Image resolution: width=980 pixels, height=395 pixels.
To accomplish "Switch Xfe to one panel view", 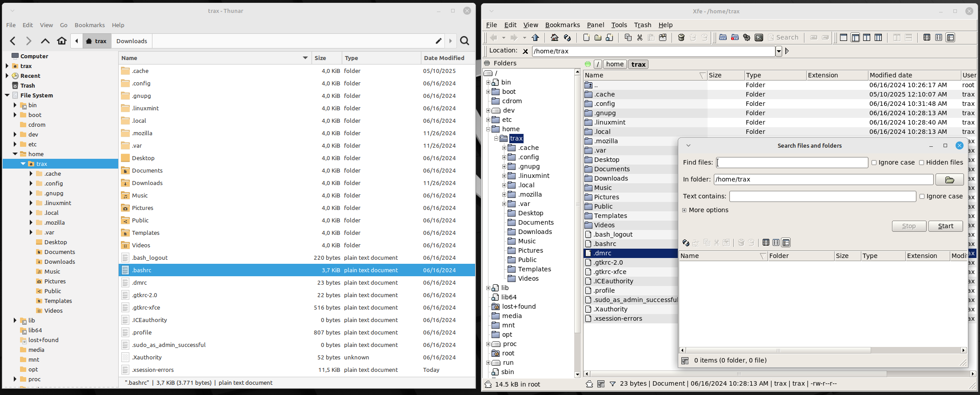I will pos(844,38).
